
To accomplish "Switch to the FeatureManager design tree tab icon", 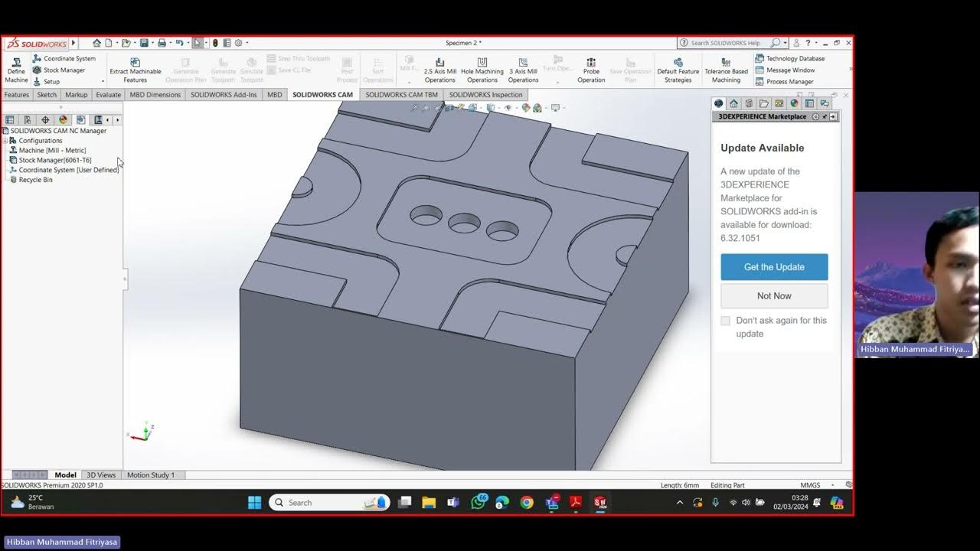I will [x=10, y=119].
